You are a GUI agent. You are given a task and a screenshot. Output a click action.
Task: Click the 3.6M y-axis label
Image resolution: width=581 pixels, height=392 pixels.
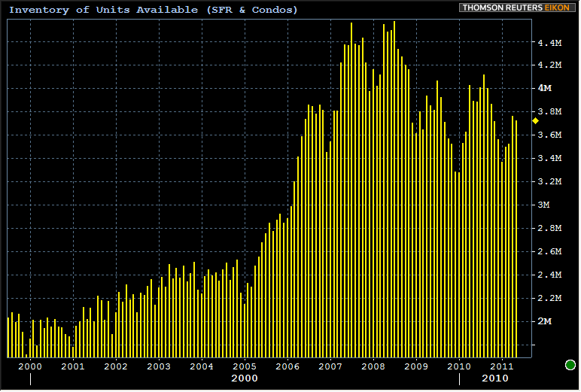(549, 135)
